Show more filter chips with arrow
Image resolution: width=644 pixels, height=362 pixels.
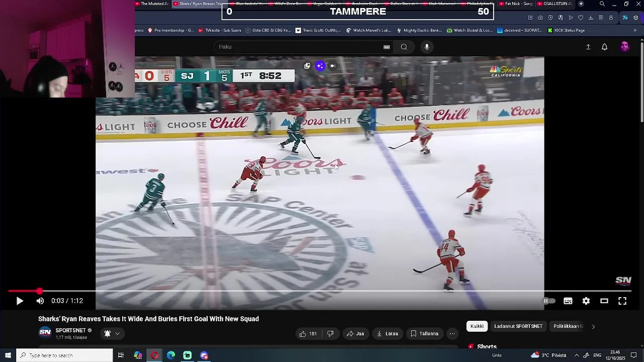pos(593,327)
